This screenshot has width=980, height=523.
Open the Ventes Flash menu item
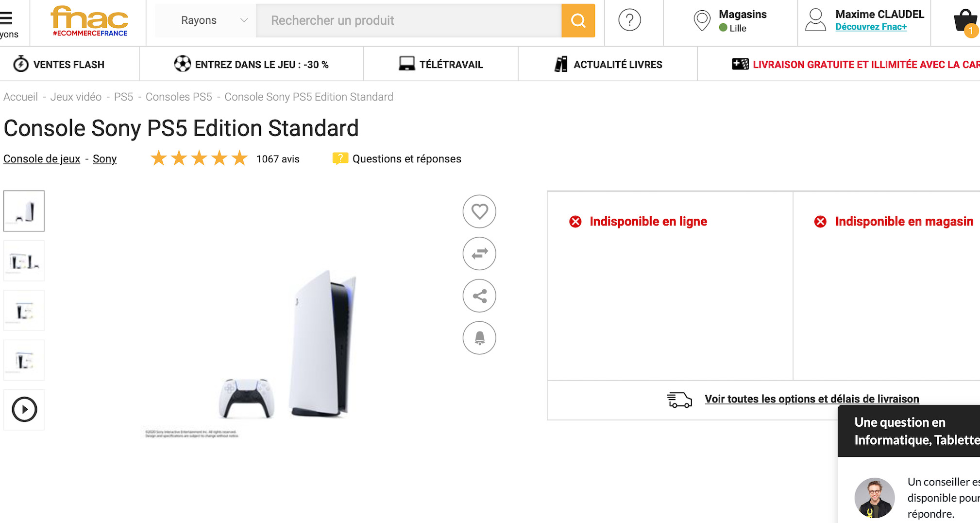(x=59, y=64)
